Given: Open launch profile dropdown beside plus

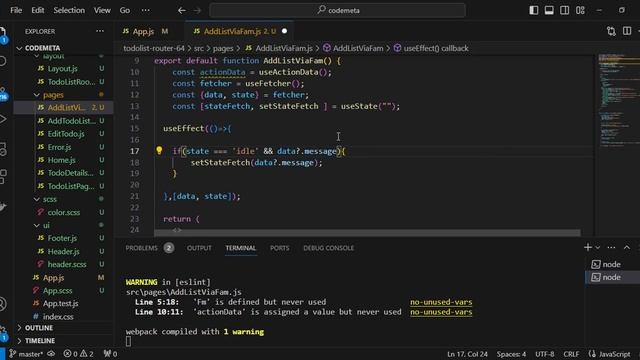Looking at the screenshot, I should 598,247.
